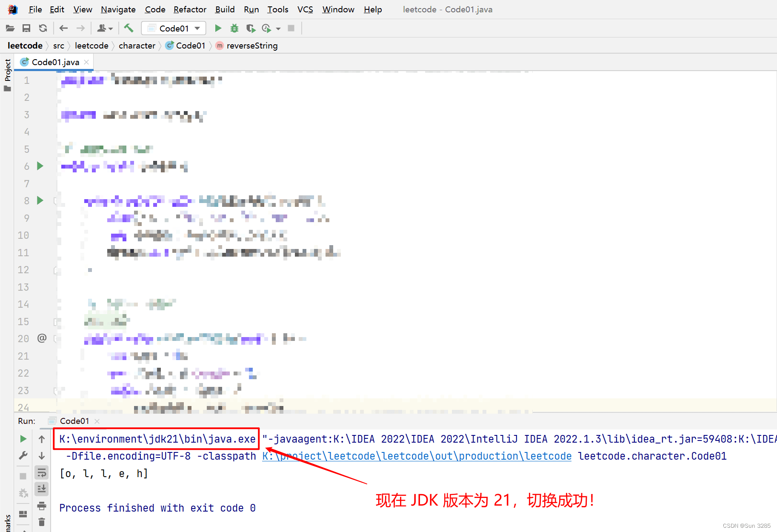This screenshot has height=532, width=777.
Task: Click the override gutter icon on line 20
Action: pyautogui.click(x=42, y=338)
